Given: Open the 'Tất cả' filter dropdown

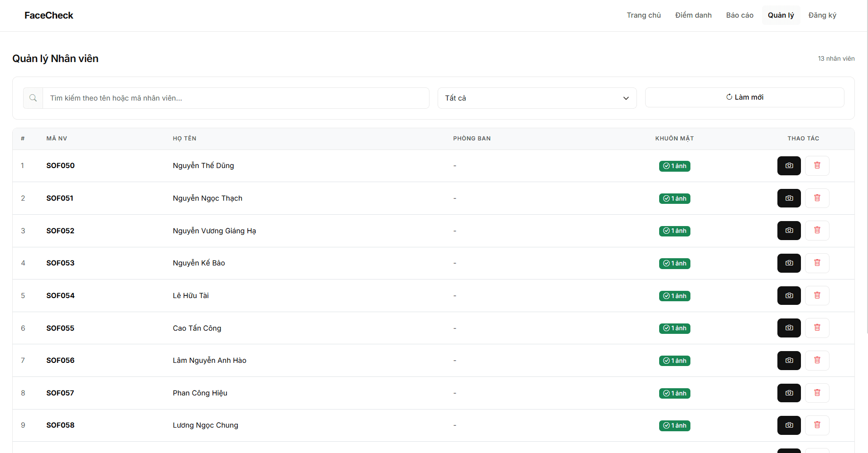Looking at the screenshot, I should 537,98.
